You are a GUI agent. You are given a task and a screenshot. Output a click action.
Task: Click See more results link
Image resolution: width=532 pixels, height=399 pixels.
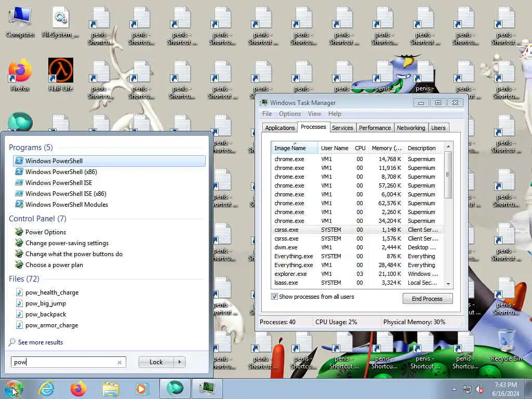coord(41,342)
